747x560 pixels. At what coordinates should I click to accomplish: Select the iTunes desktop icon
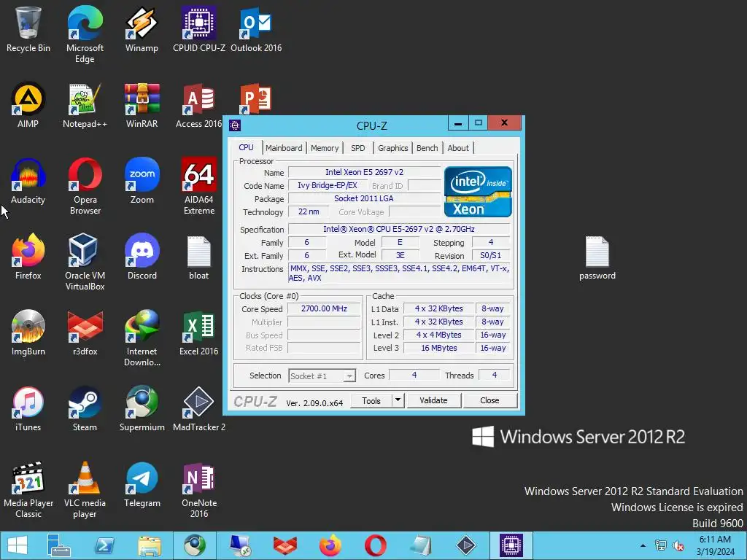point(28,408)
